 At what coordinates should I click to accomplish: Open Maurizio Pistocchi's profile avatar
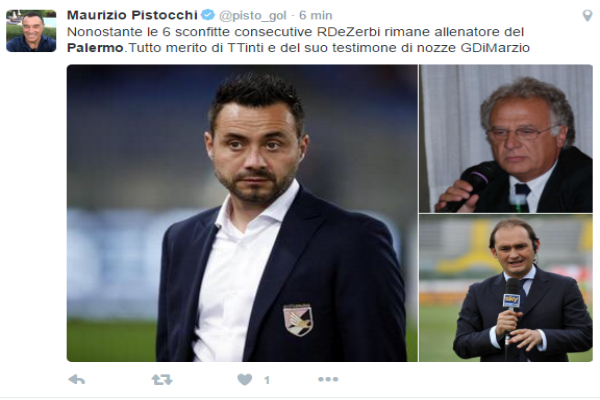(31, 31)
